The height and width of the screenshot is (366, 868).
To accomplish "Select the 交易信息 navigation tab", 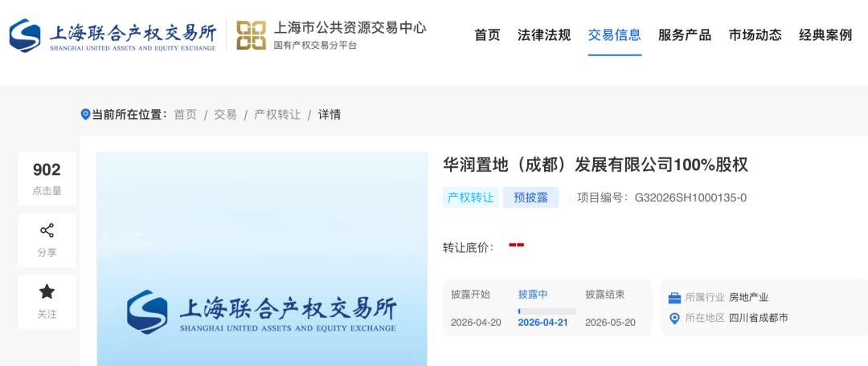I will click(x=615, y=35).
